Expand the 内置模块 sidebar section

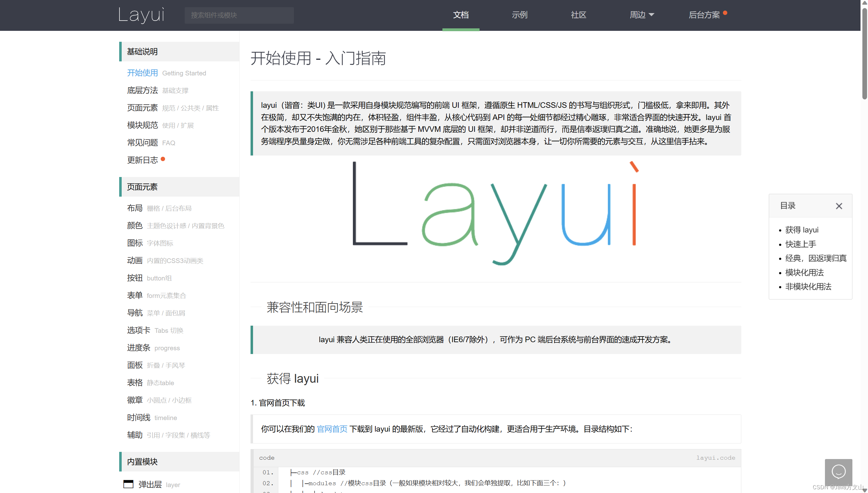click(x=142, y=461)
